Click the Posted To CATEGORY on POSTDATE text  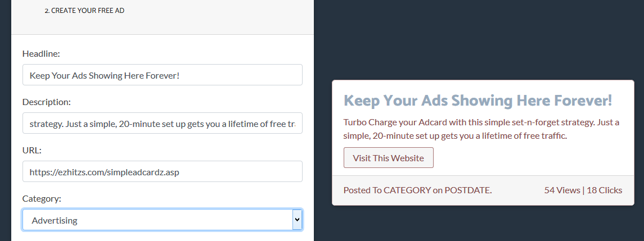[418, 190]
